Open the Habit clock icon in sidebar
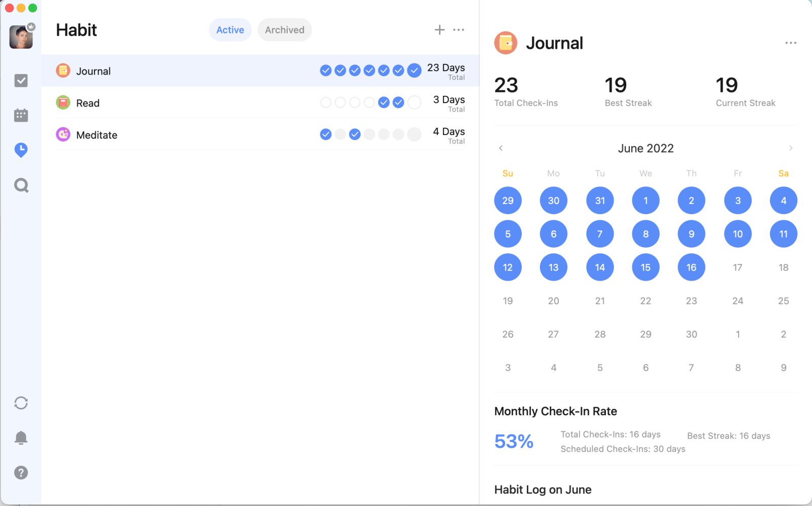 [21, 150]
